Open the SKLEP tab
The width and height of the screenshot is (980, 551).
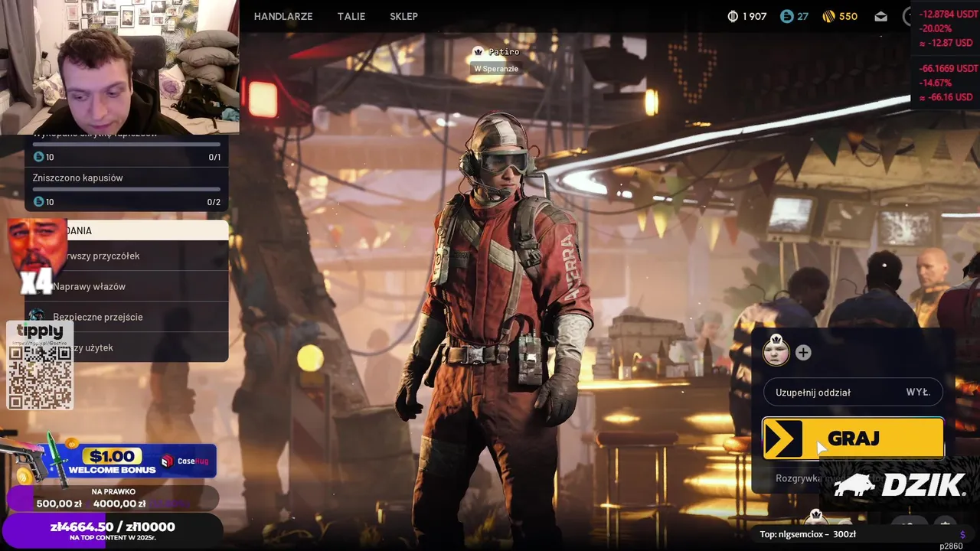coord(403,16)
